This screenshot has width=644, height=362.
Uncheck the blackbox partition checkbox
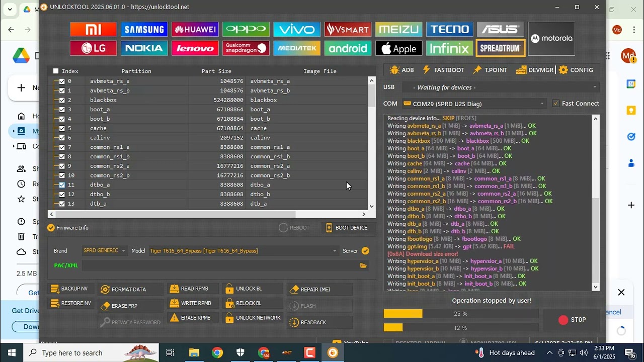point(62,100)
